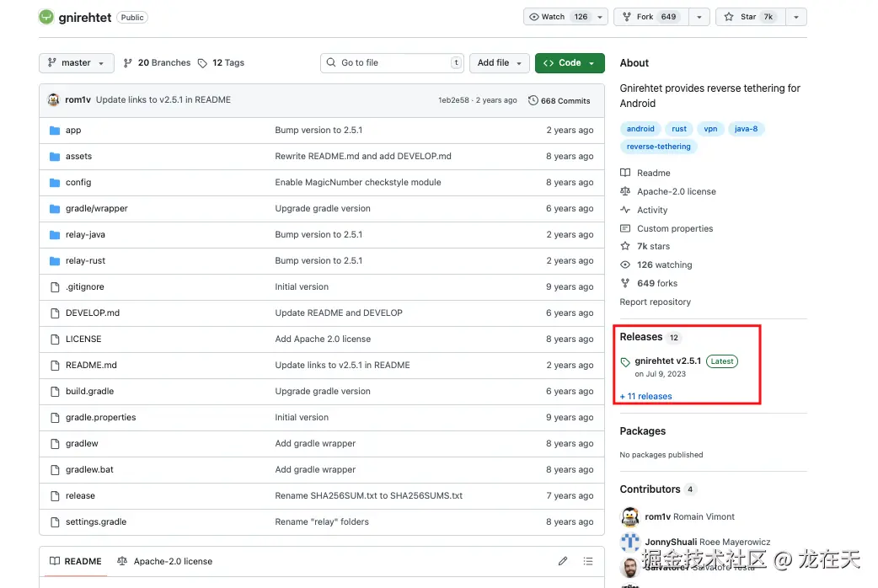This screenshot has height=588, width=878.
Task: Switch to the README tab
Action: coord(76,561)
